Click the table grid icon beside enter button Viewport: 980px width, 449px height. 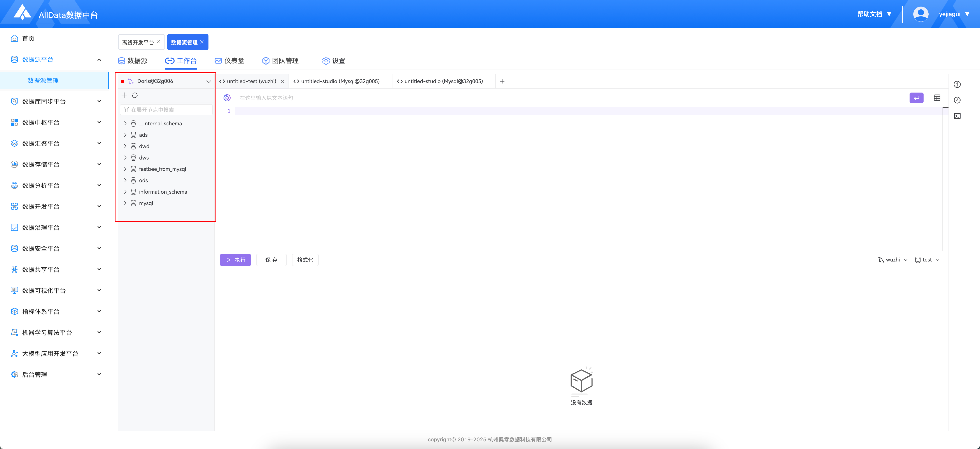click(937, 98)
